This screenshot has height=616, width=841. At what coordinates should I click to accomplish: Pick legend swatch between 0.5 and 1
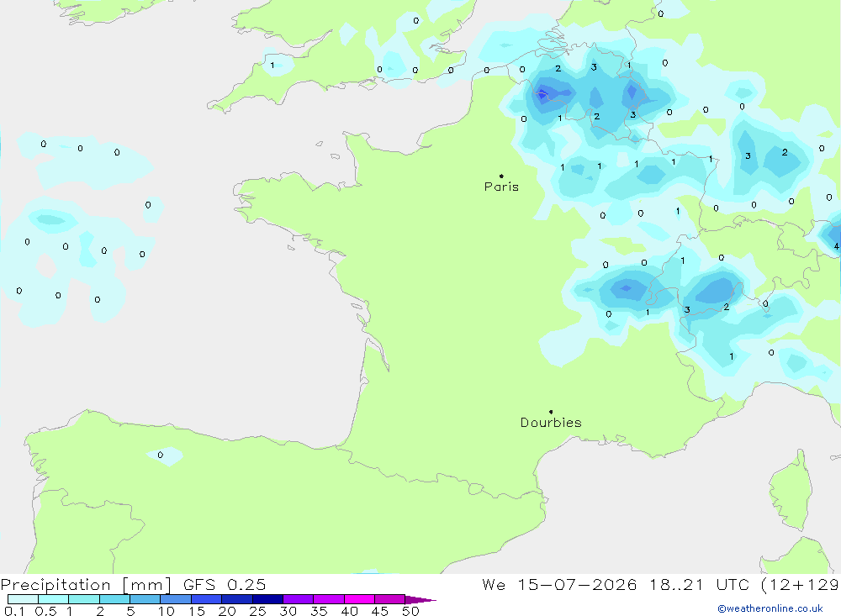(x=54, y=599)
